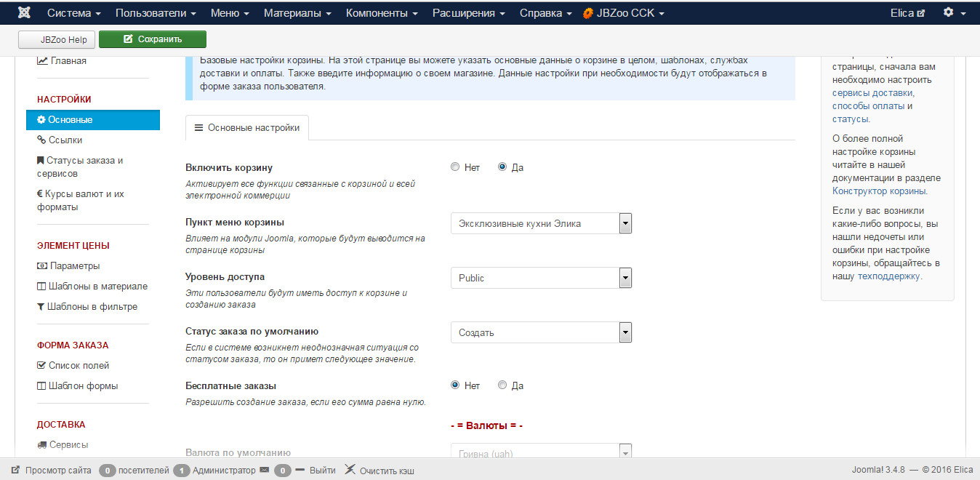Open the settings gear menu
The height and width of the screenshot is (480, 980).
click(x=954, y=13)
